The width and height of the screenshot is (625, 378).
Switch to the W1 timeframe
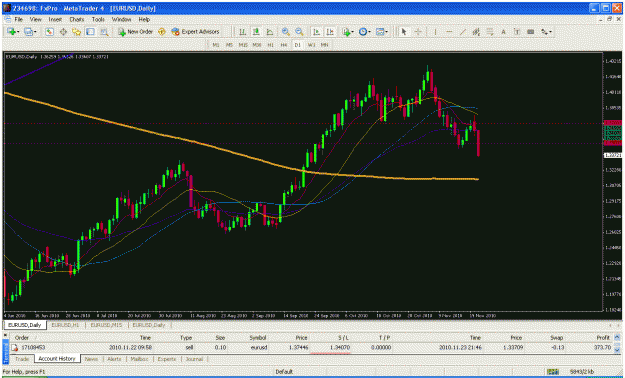coord(311,45)
